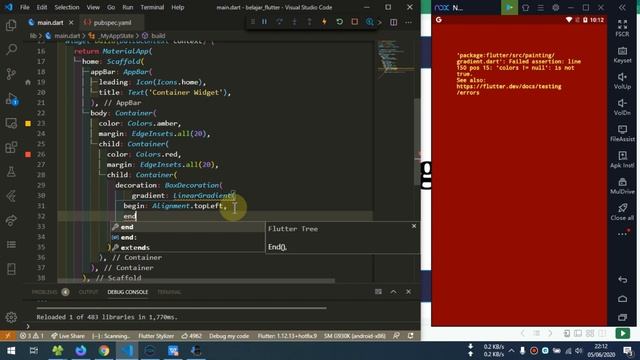This screenshot has height=360, width=640.
Task: Select the Debug Console tab
Action: tap(128, 292)
